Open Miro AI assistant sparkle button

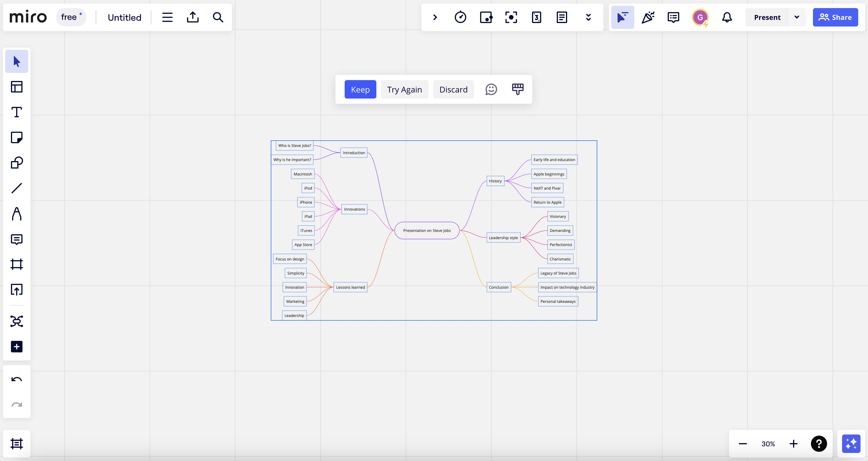851,443
